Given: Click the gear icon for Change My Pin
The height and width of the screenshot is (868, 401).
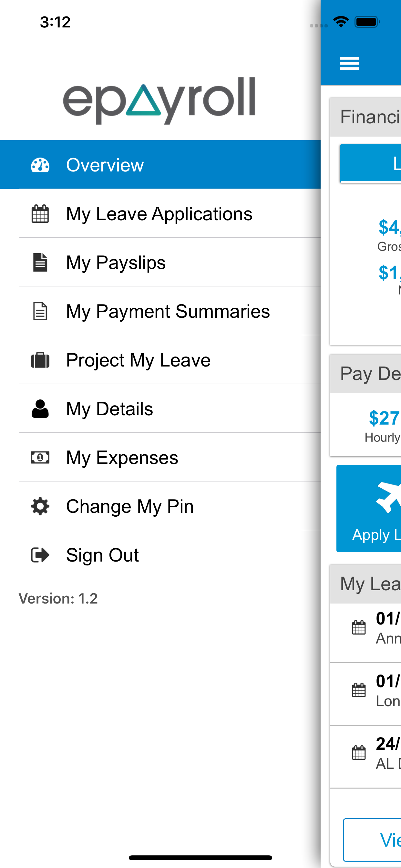Looking at the screenshot, I should tap(40, 506).
